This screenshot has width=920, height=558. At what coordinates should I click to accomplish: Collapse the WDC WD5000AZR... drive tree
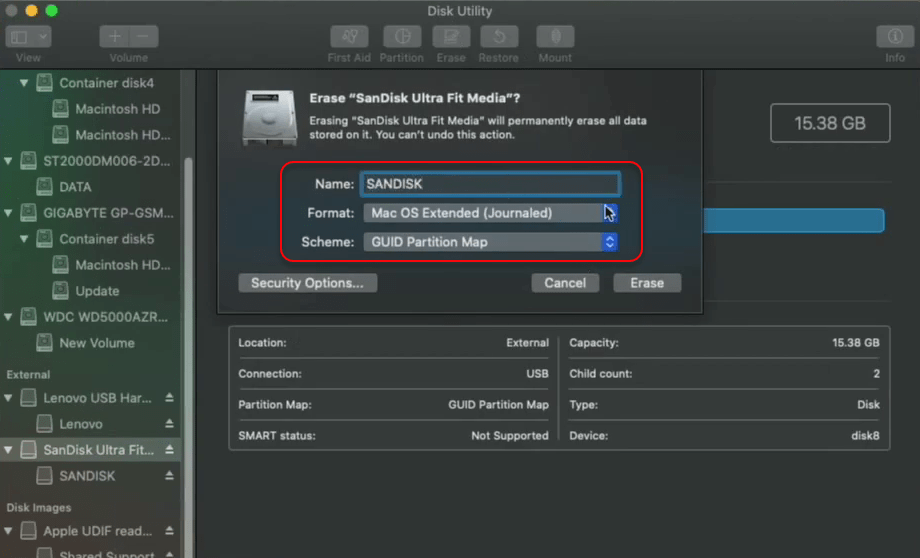(x=8, y=317)
